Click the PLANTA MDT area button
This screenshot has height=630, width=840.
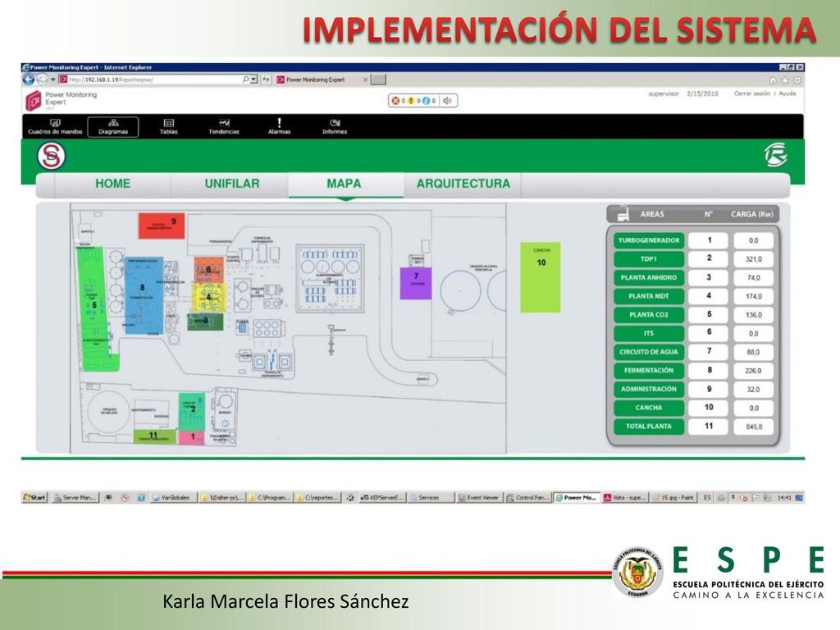(x=649, y=296)
